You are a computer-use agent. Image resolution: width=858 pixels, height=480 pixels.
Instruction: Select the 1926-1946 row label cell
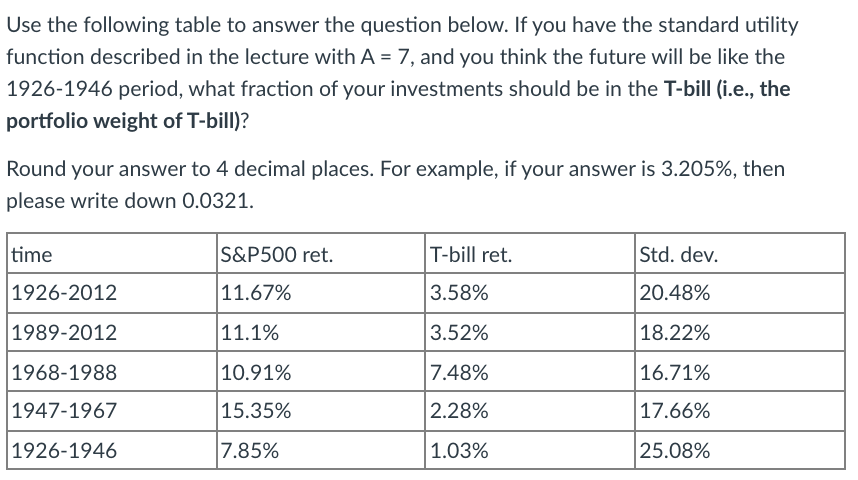(x=64, y=451)
